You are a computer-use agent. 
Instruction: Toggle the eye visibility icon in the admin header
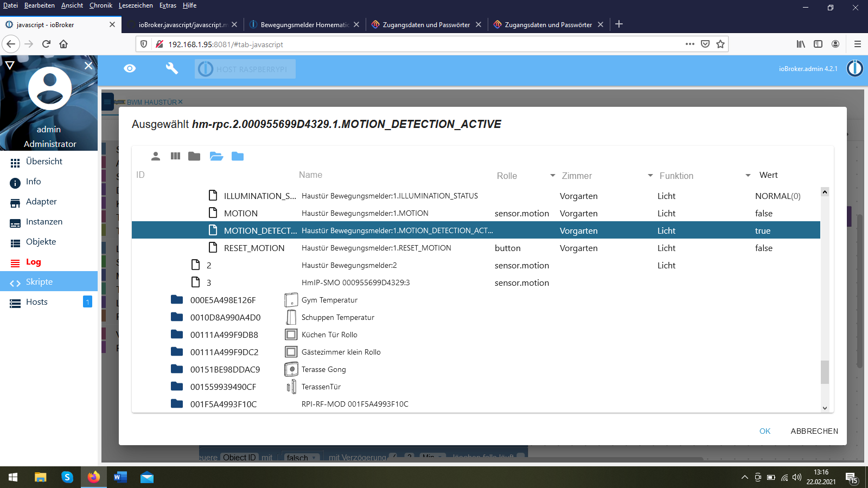[x=130, y=68]
